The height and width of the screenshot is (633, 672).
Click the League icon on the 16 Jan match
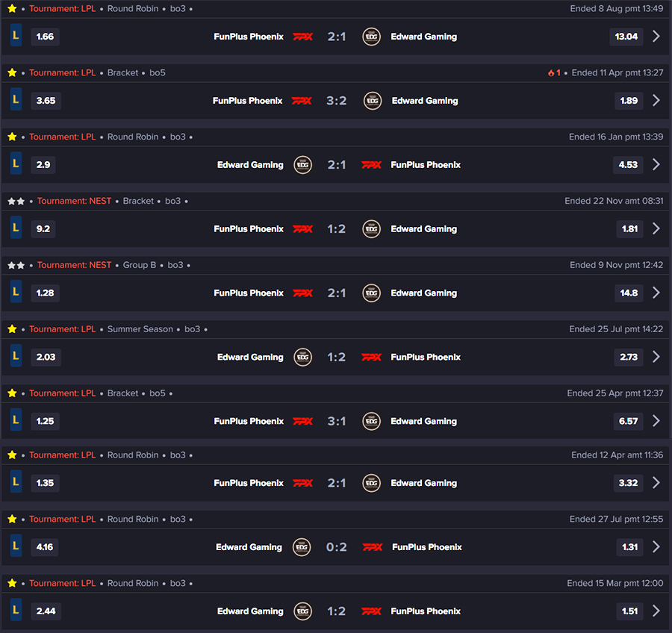click(16, 163)
